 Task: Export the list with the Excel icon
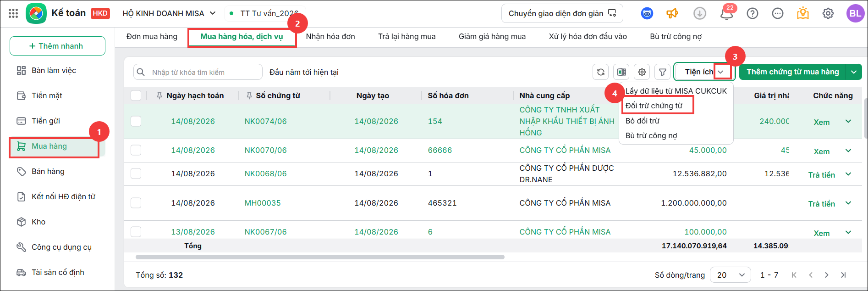tap(621, 72)
